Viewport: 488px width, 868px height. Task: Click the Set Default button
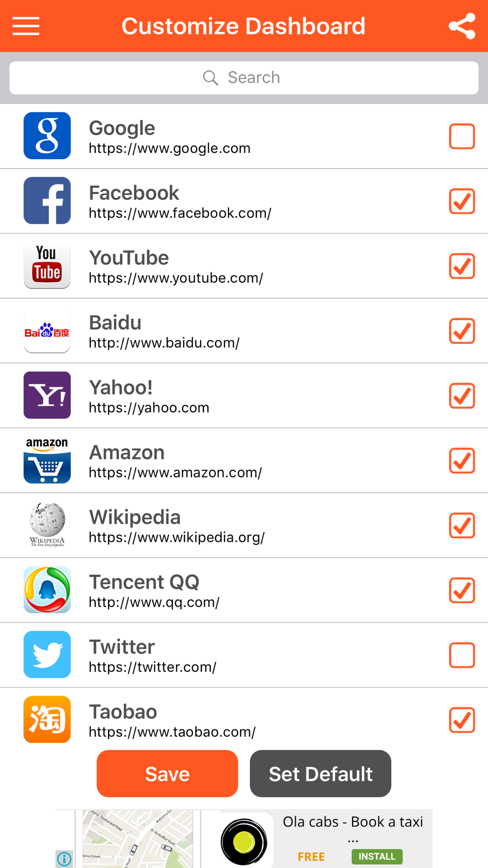[320, 774]
